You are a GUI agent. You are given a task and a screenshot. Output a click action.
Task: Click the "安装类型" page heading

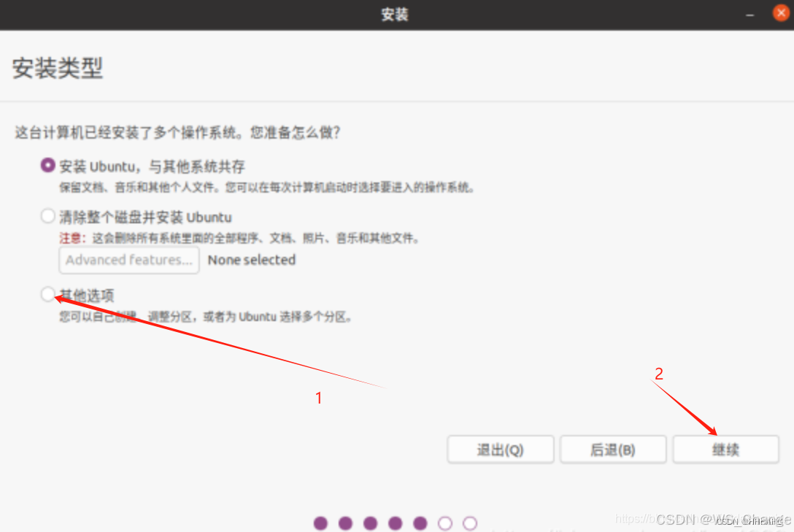58,68
